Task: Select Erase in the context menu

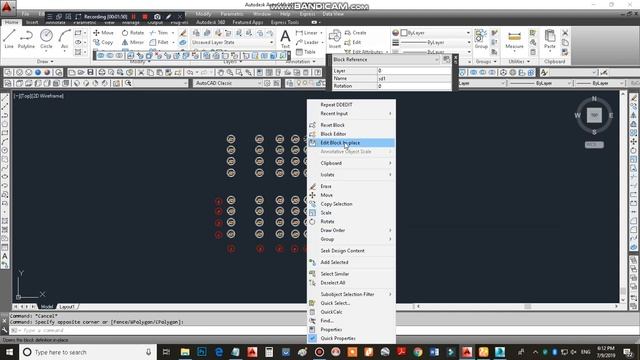Action: click(351, 186)
